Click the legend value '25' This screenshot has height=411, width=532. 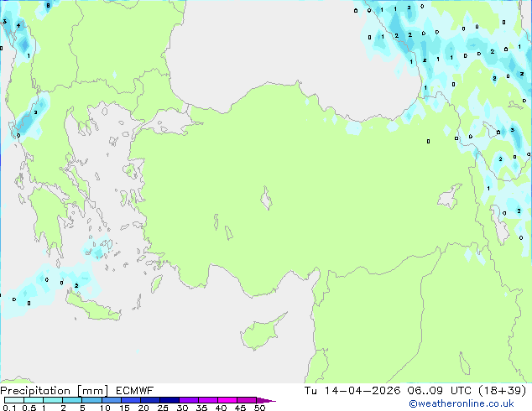pyautogui.click(x=163, y=408)
